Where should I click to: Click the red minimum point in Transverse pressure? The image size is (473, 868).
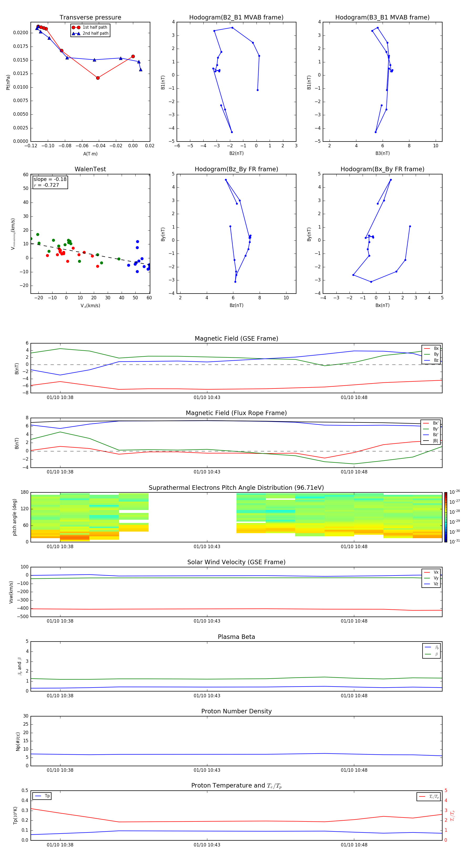tap(98, 78)
